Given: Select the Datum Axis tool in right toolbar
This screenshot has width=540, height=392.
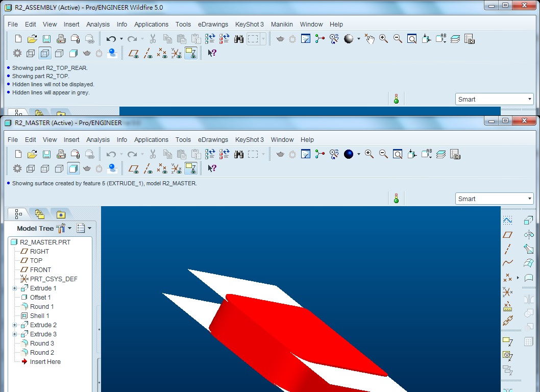Looking at the screenshot, I should tap(508, 249).
